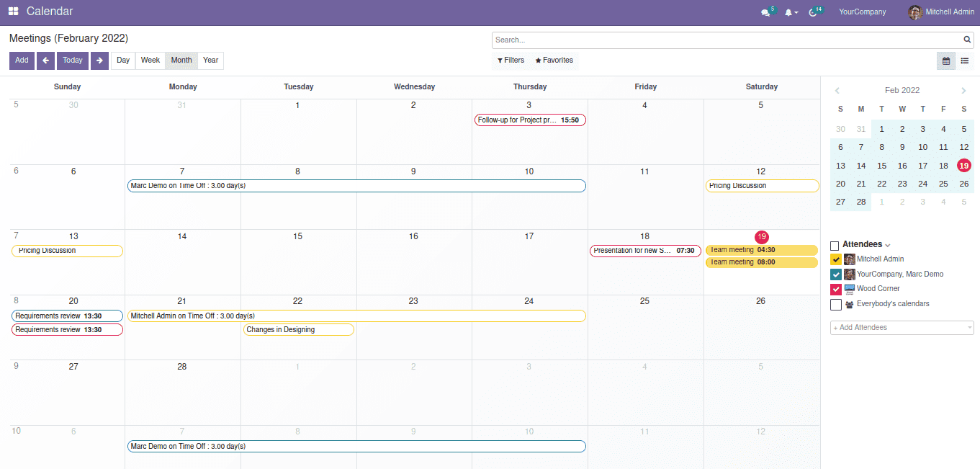Click the search magnifier icon
Viewport: 980px width, 469px height.
[x=967, y=40]
